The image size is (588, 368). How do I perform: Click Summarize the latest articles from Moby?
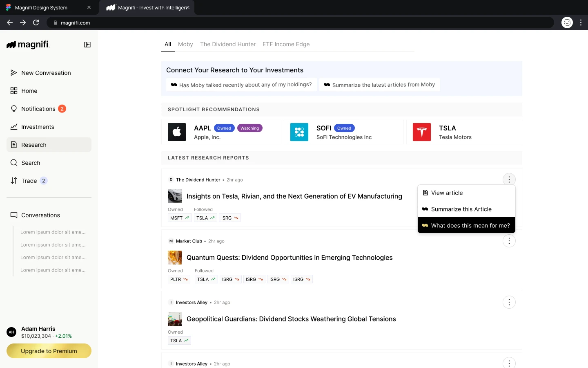point(380,85)
